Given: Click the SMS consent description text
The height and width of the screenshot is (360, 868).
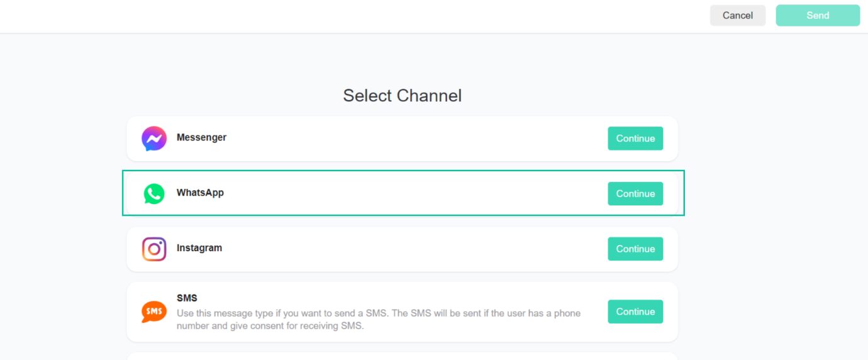Looking at the screenshot, I should (378, 320).
